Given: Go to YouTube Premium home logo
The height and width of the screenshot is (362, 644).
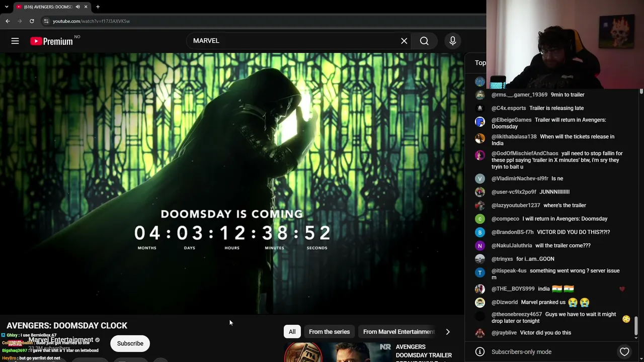Looking at the screenshot, I should coord(51,41).
